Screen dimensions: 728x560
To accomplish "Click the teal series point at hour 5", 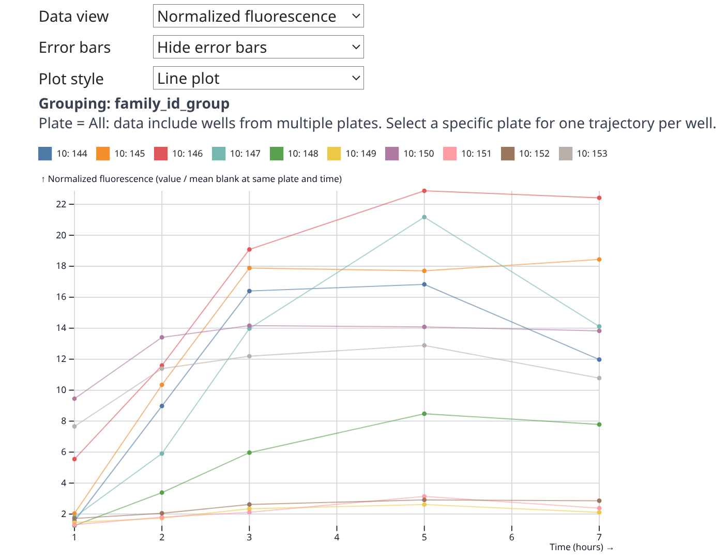I will [x=424, y=217].
